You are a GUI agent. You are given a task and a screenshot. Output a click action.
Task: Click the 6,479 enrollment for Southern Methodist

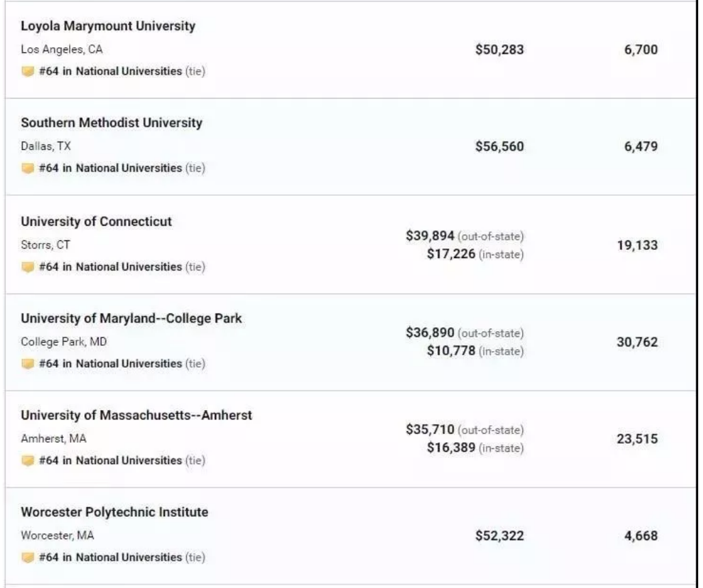(640, 146)
